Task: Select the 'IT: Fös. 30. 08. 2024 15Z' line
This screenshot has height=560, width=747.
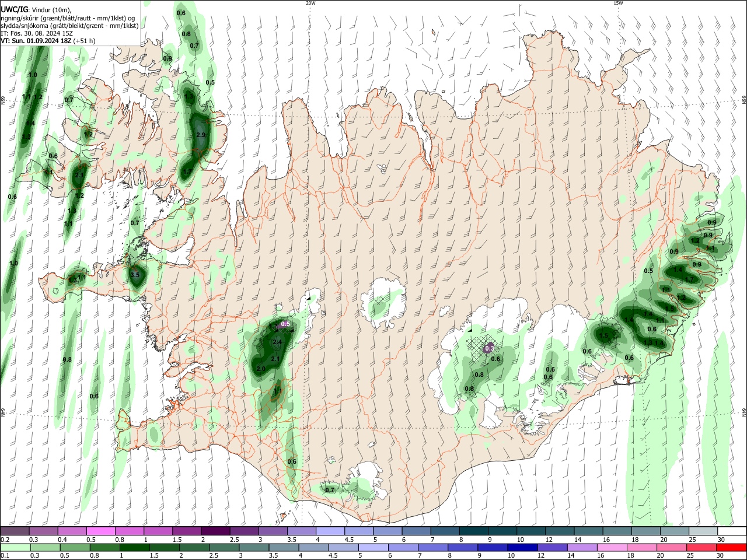Action: (x=37, y=33)
